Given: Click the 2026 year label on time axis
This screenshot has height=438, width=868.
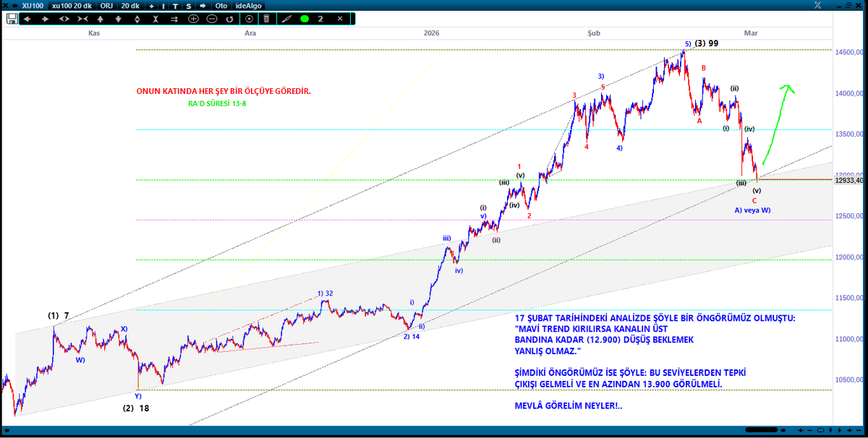Looking at the screenshot, I should point(432,33).
